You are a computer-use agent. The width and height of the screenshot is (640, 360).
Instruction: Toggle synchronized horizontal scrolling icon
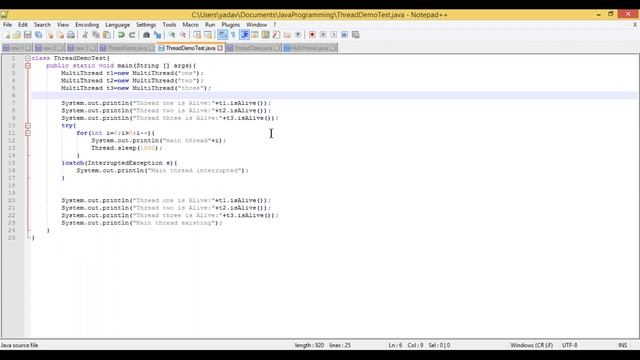coord(208,35)
